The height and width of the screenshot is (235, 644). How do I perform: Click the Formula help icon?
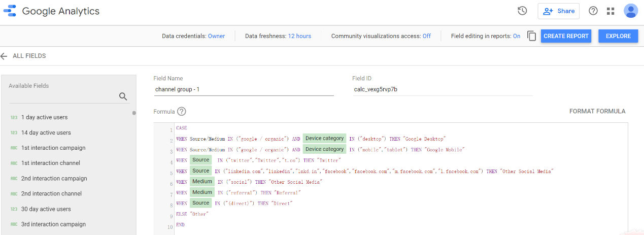pos(182,112)
